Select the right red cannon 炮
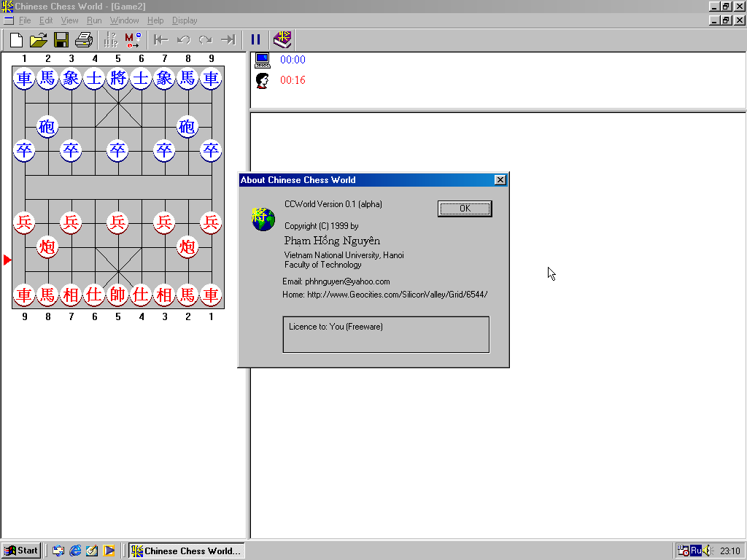Screen dimensions: 747x560 (187, 246)
